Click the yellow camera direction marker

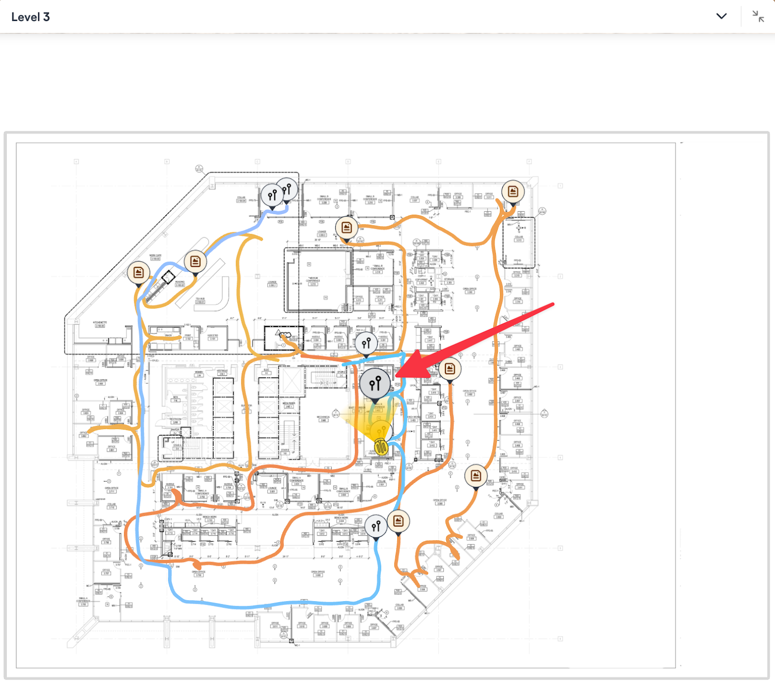[x=381, y=446]
